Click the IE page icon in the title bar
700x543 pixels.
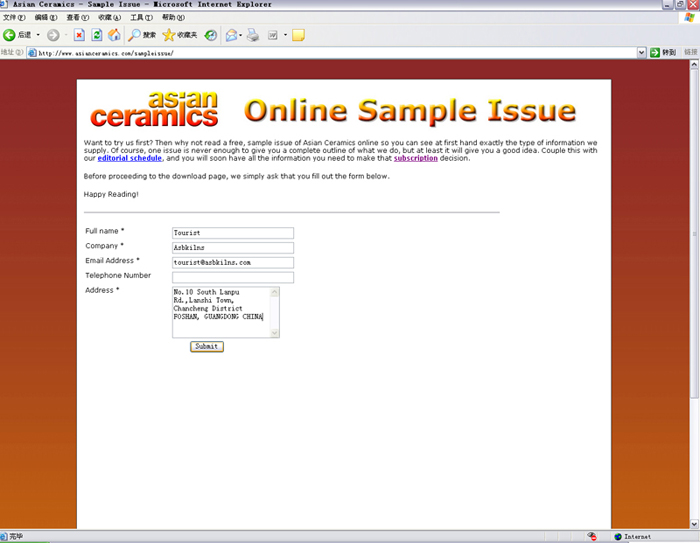4,4
